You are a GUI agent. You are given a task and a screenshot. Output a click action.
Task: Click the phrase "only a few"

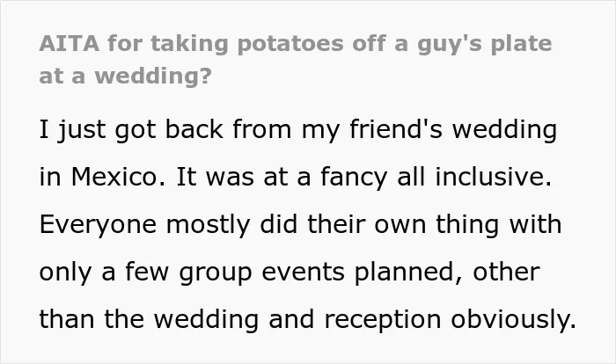click(x=104, y=273)
